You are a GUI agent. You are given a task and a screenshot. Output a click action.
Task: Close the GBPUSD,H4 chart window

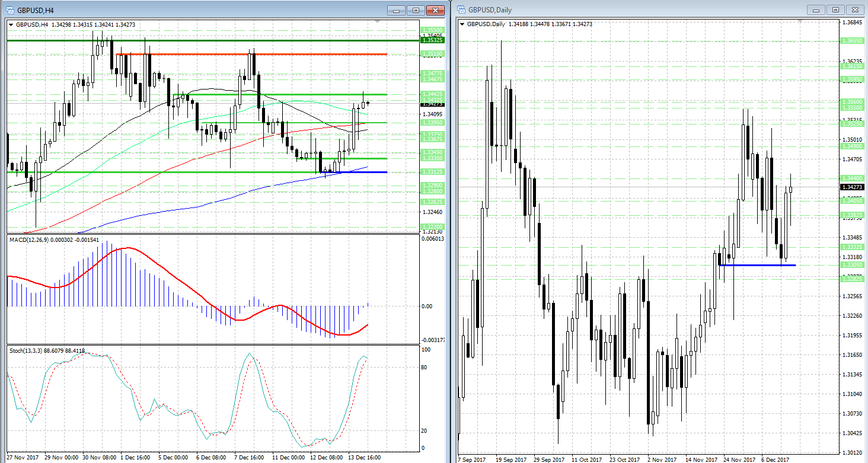tap(436, 10)
